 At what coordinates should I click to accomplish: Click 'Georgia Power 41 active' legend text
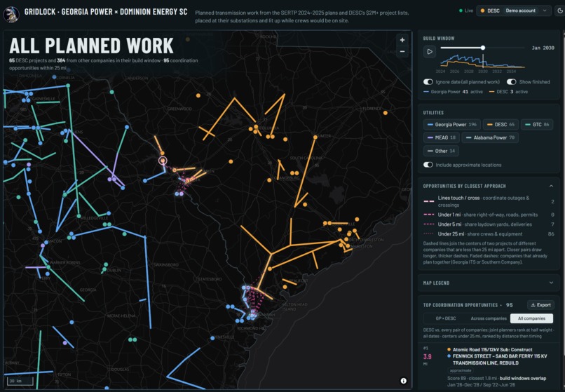pos(454,92)
